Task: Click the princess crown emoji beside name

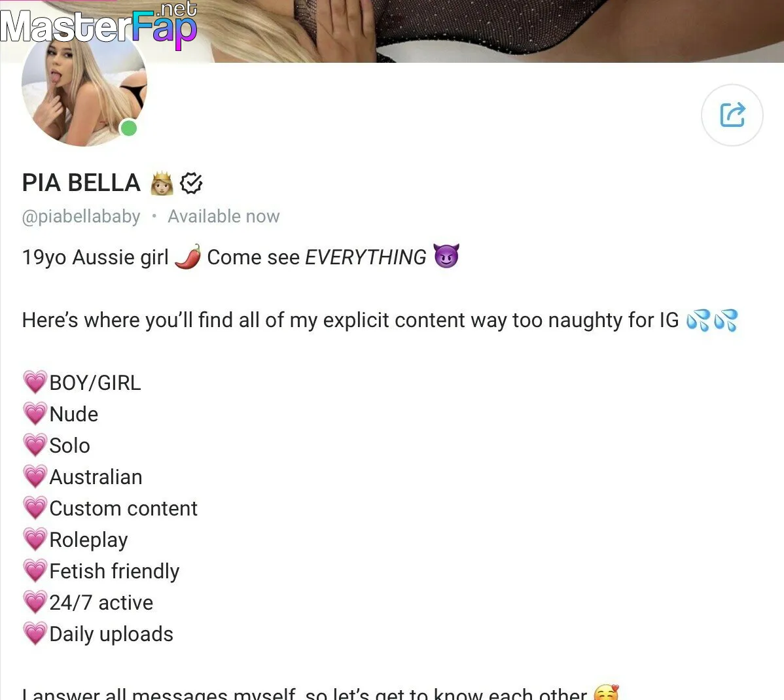Action: pos(162,183)
